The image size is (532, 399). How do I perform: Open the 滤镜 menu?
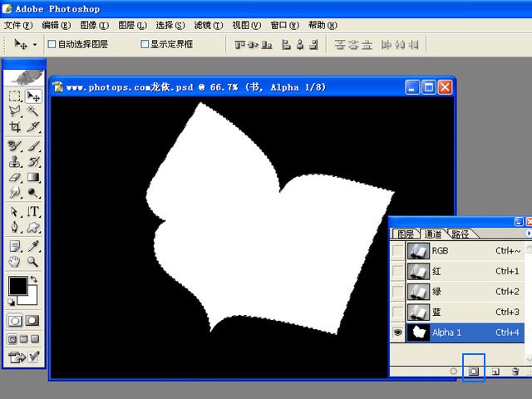tap(203, 25)
